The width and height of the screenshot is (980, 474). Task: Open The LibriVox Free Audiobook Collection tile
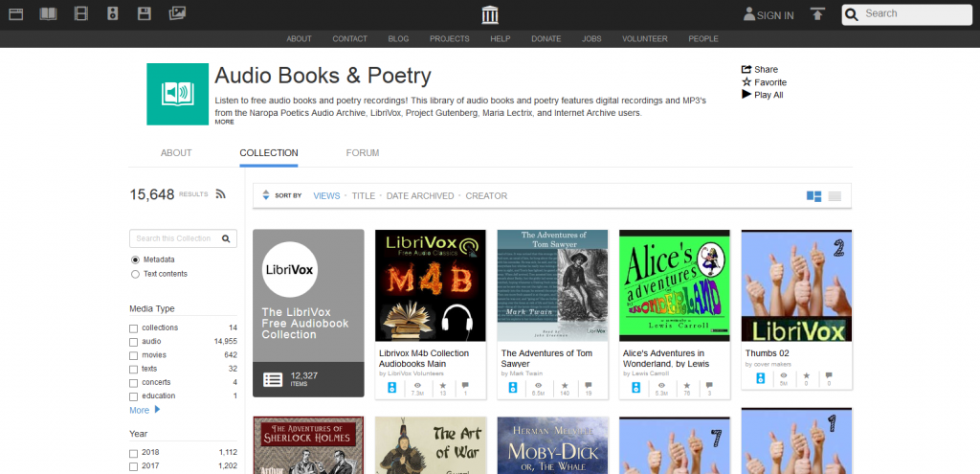tap(308, 313)
